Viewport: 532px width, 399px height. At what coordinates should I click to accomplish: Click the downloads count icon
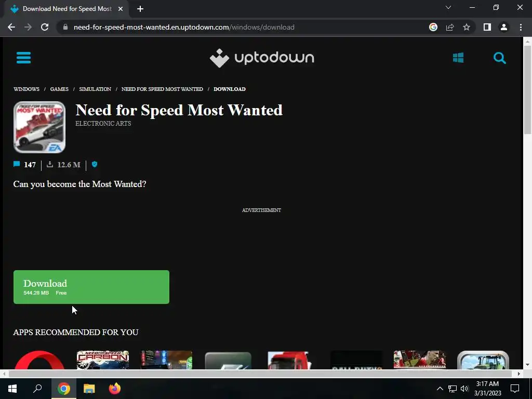click(49, 164)
